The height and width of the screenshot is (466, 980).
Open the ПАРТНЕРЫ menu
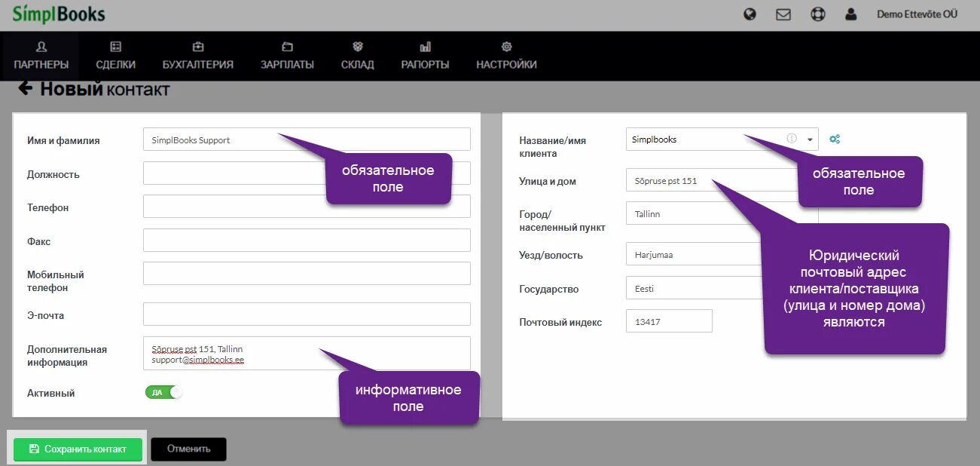[x=41, y=57]
